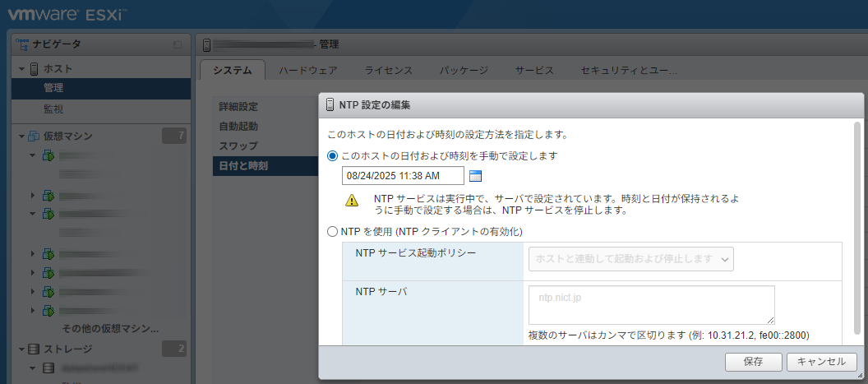Screen dimensions: 868x384
Task: Click the 保存 button
Action: point(754,362)
